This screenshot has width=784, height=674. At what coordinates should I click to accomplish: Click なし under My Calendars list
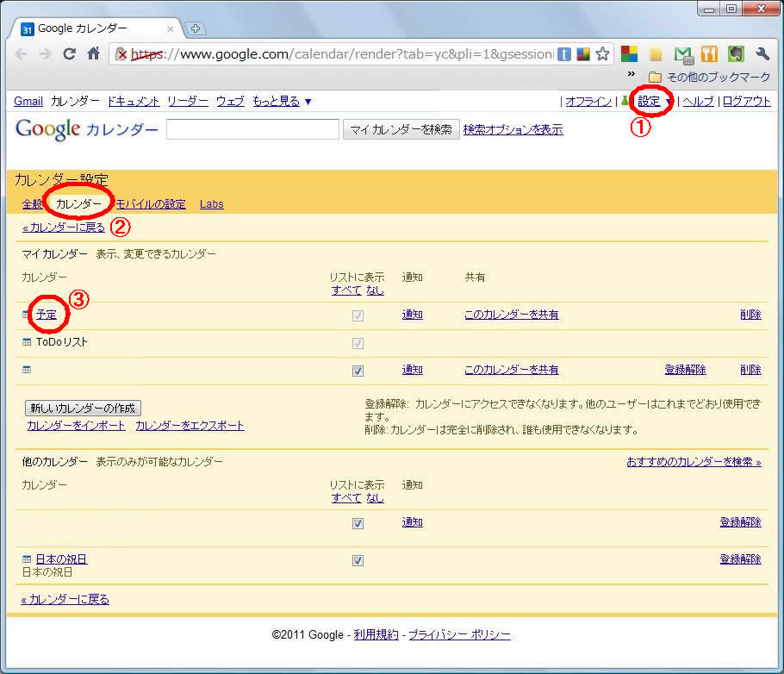(375, 290)
